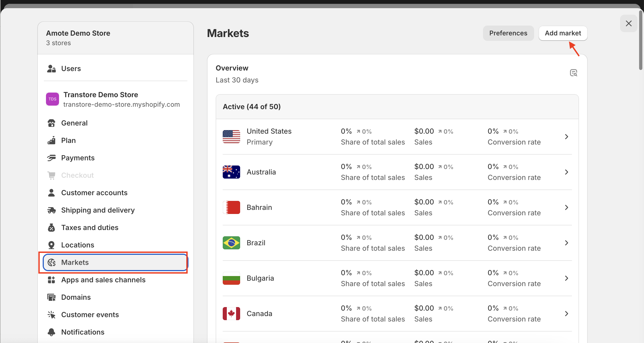Click the Brazil flag thumbnail
The height and width of the screenshot is (343, 644).
tap(231, 243)
